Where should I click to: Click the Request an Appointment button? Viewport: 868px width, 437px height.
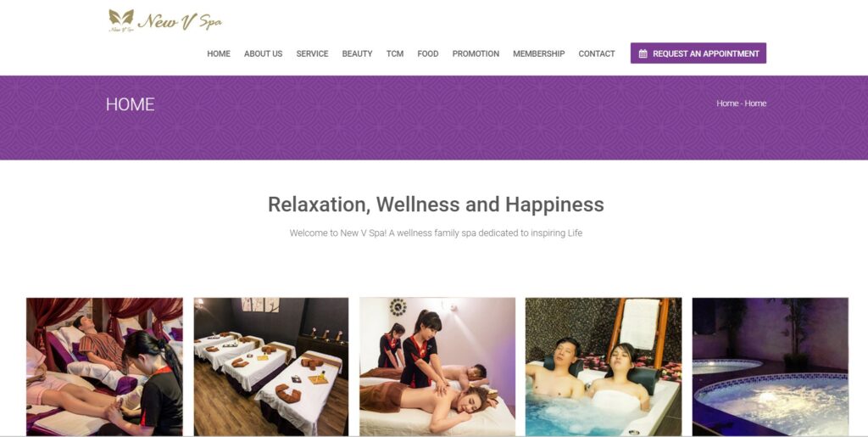698,53
